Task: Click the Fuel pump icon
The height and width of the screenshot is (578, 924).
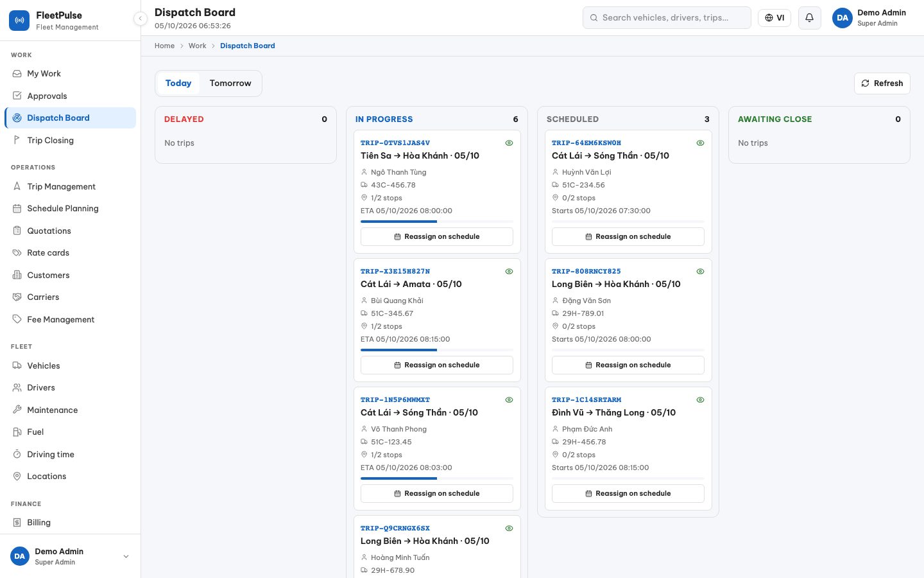Action: coord(17,432)
